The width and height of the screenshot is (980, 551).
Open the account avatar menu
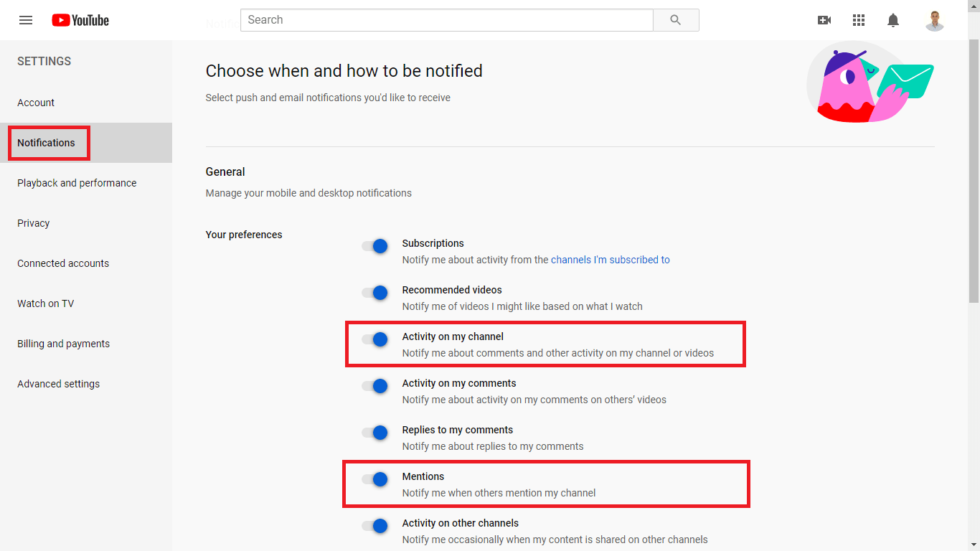coord(934,20)
